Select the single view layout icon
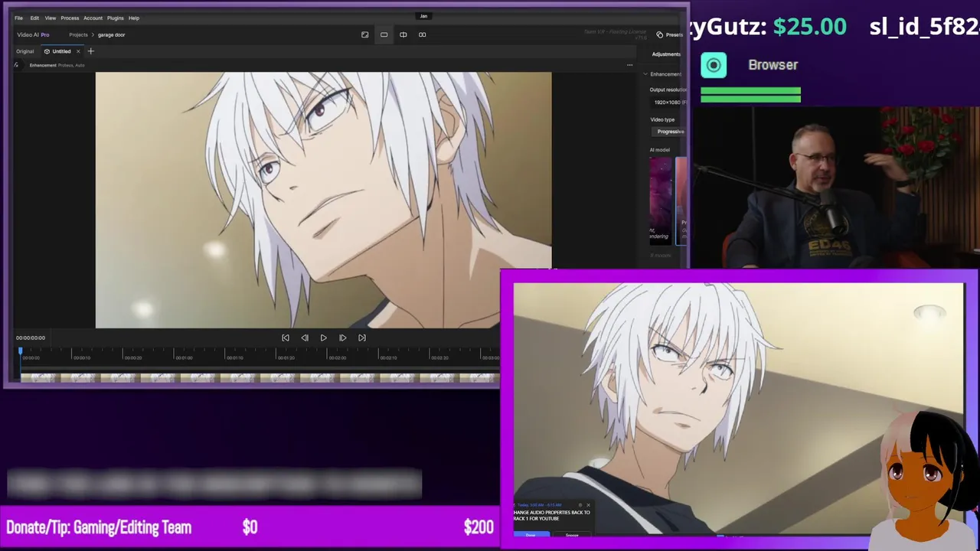The image size is (980, 551). click(384, 34)
